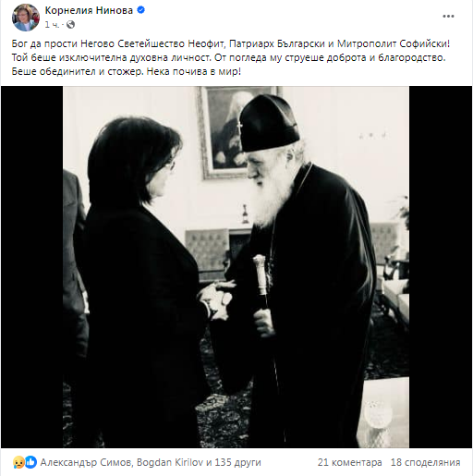The width and height of the screenshot is (473, 476).
Task: Open the 21 коментара comments
Action: pyautogui.click(x=349, y=462)
